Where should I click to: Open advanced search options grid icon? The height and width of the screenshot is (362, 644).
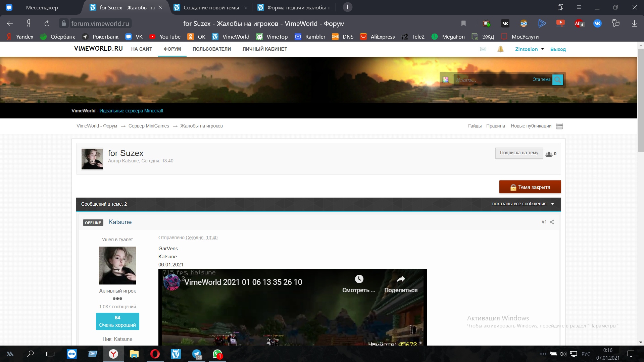[445, 80]
